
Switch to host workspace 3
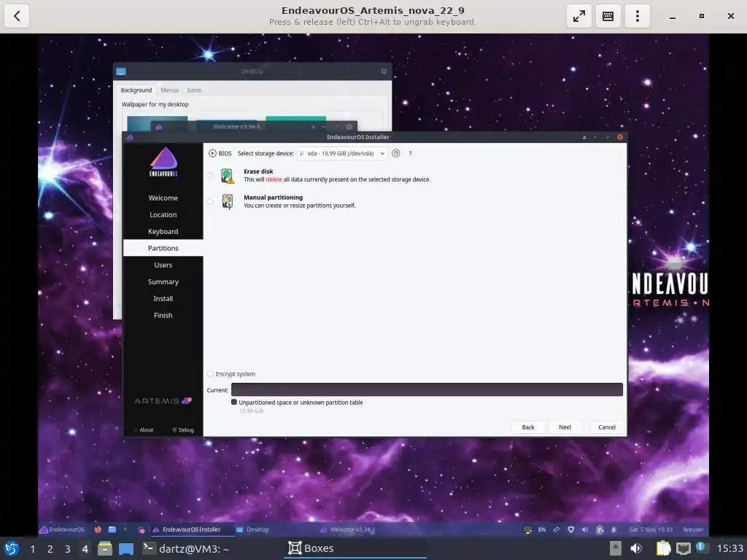(68, 549)
